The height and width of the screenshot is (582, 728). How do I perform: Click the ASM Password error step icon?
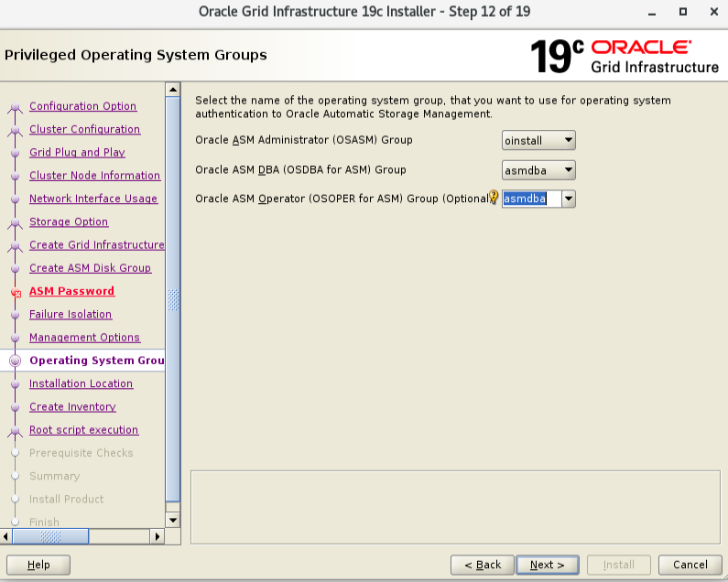point(15,293)
